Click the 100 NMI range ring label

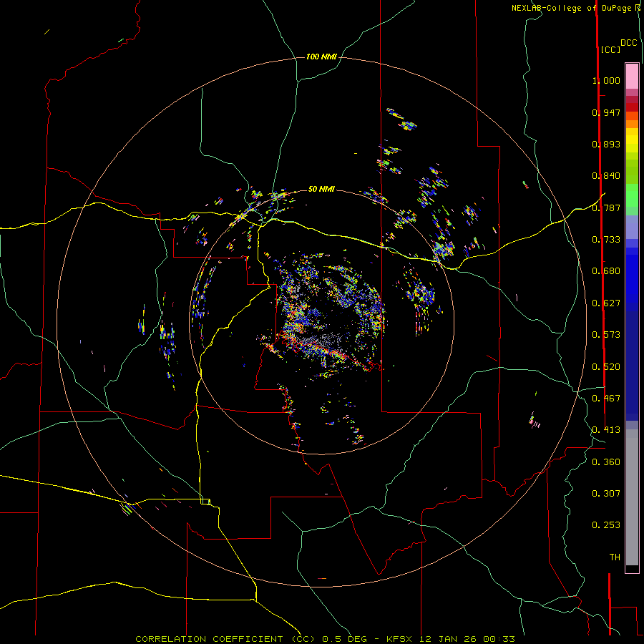click(x=321, y=57)
